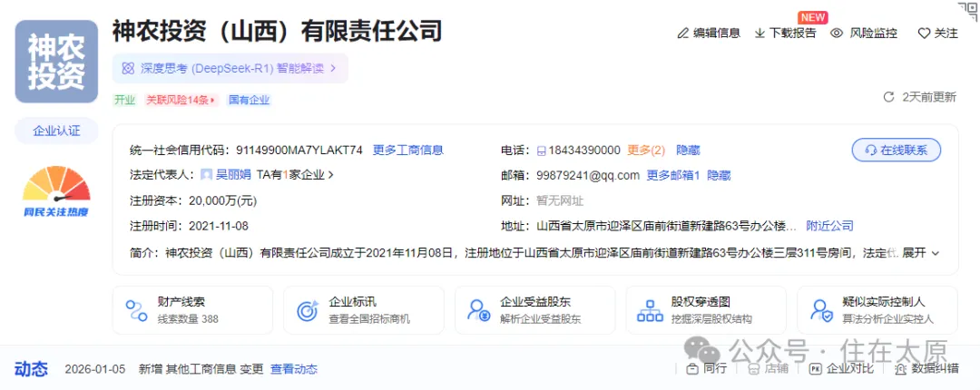Open the 企业受益股东 person icon
The height and width of the screenshot is (390, 980).
point(479,310)
